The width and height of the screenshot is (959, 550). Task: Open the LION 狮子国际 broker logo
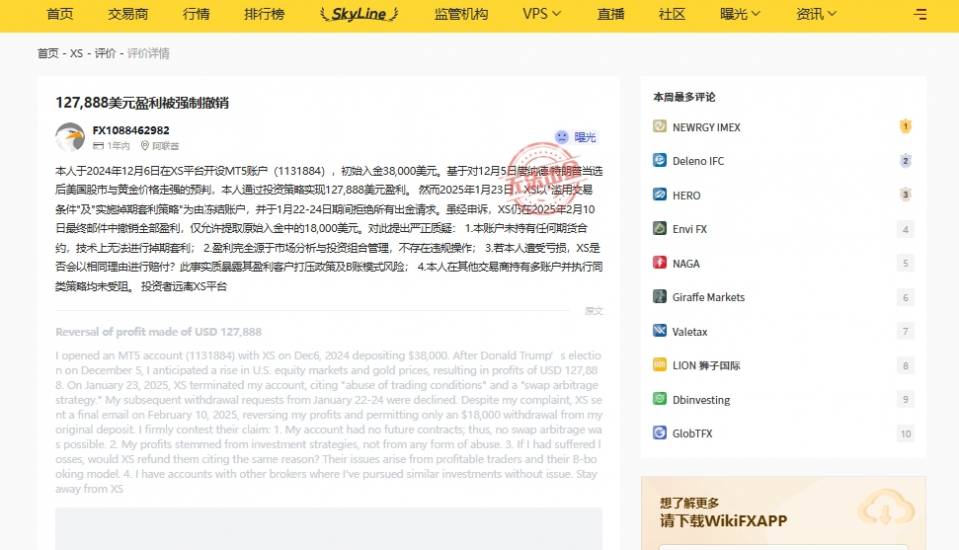pos(659,365)
